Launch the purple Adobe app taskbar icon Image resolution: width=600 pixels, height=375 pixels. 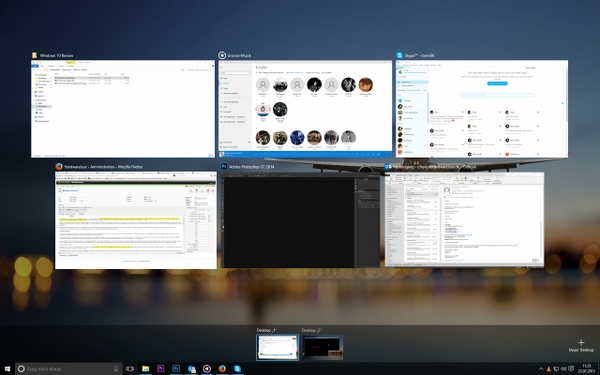pyautogui.click(x=161, y=369)
